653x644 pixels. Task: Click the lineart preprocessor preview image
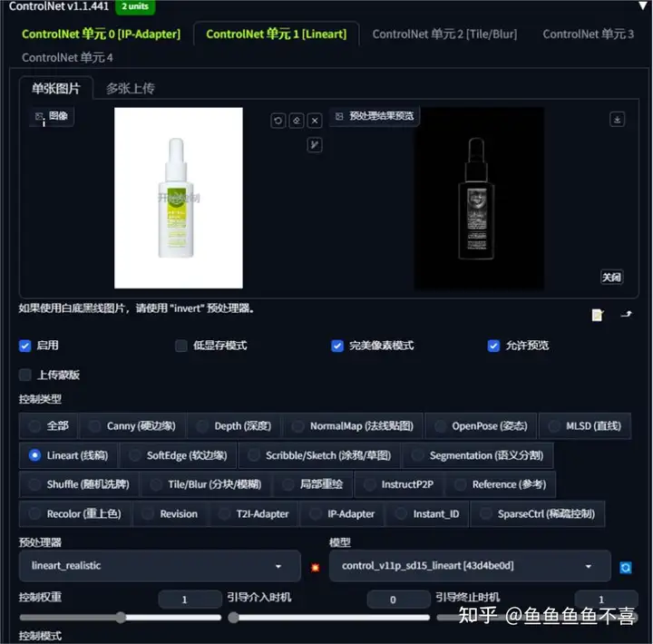(479, 198)
